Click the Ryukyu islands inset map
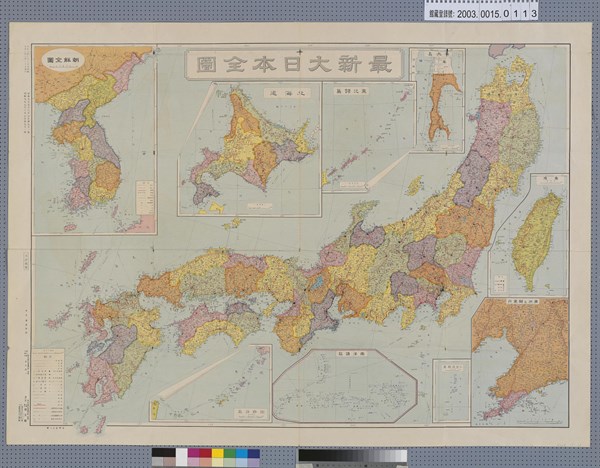This screenshot has width=600, height=468. (x=210, y=383)
